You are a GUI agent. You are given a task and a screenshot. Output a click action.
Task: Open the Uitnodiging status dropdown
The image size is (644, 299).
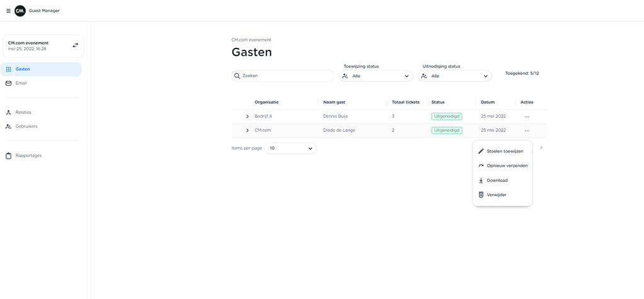click(455, 76)
